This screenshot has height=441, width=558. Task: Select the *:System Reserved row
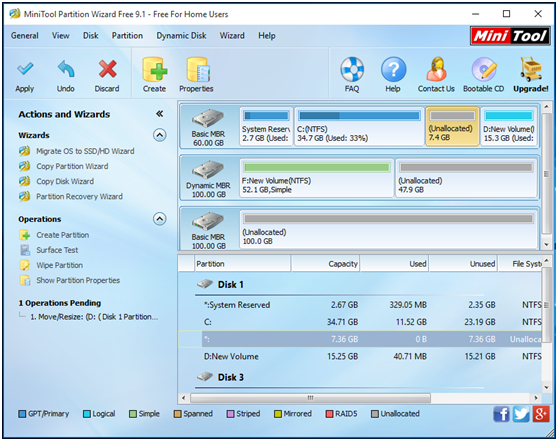(x=360, y=305)
